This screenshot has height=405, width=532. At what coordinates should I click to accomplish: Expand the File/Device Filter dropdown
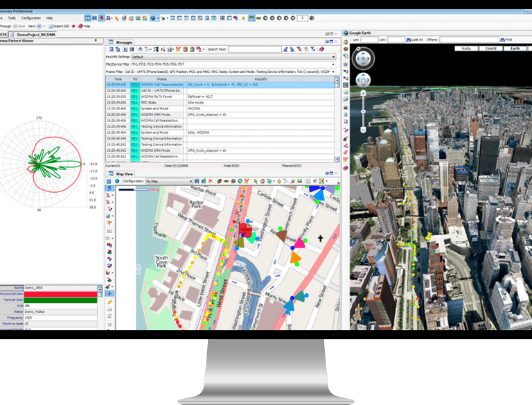(x=332, y=64)
